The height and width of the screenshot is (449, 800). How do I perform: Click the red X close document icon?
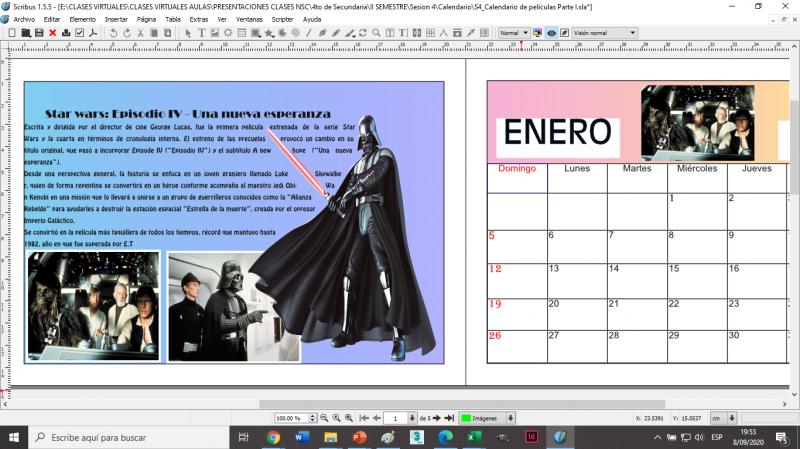(53, 33)
